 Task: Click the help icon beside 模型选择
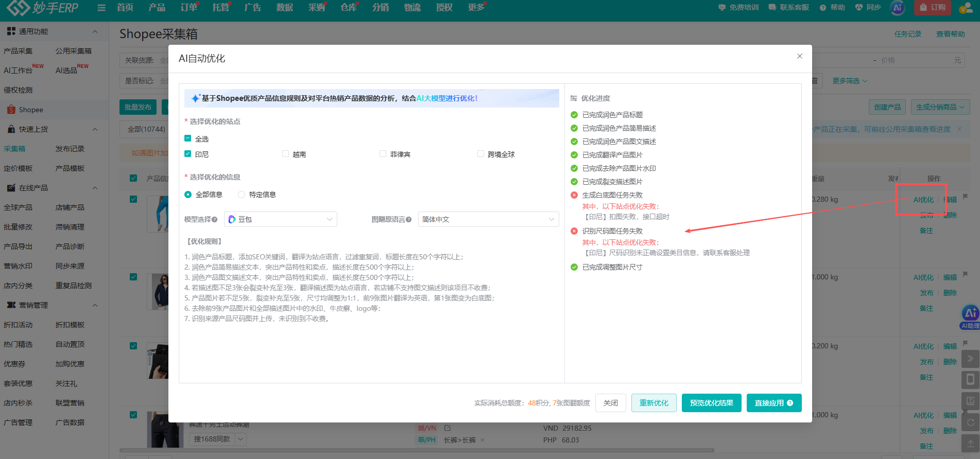[214, 219]
